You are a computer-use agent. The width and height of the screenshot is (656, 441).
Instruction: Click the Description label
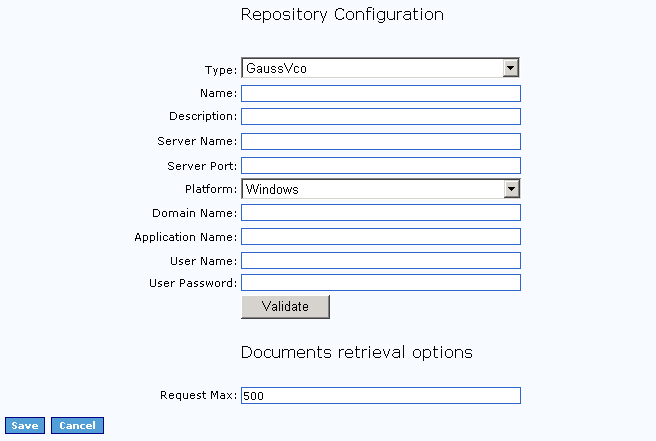(x=203, y=116)
